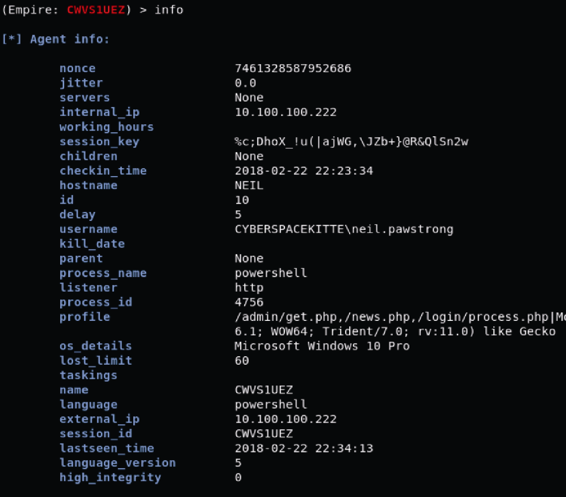The height and width of the screenshot is (497, 566).
Task: Click the process_name label
Action: click(103, 273)
